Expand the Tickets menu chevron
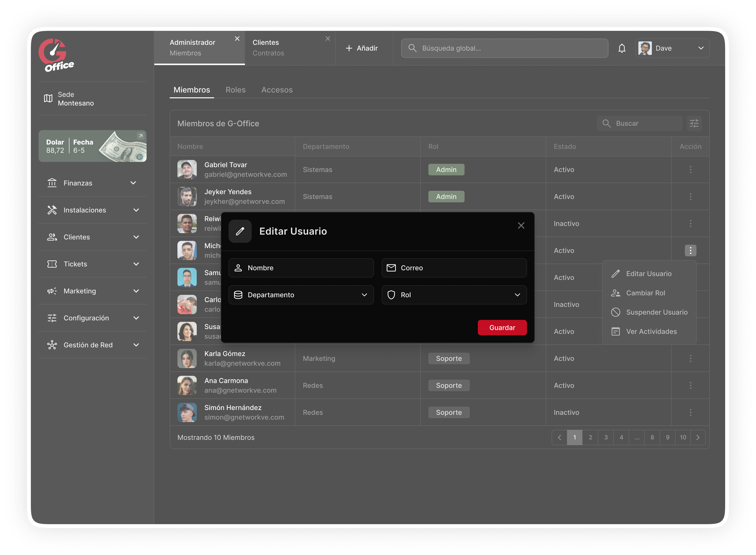The height and width of the screenshot is (555, 756). pyautogui.click(x=136, y=264)
